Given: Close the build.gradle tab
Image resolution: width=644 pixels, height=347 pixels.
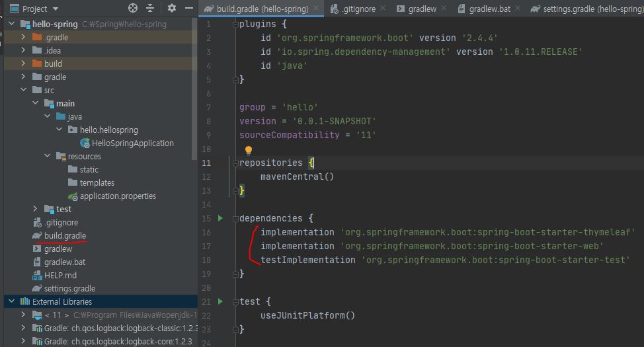Looking at the screenshot, I should click(x=316, y=8).
